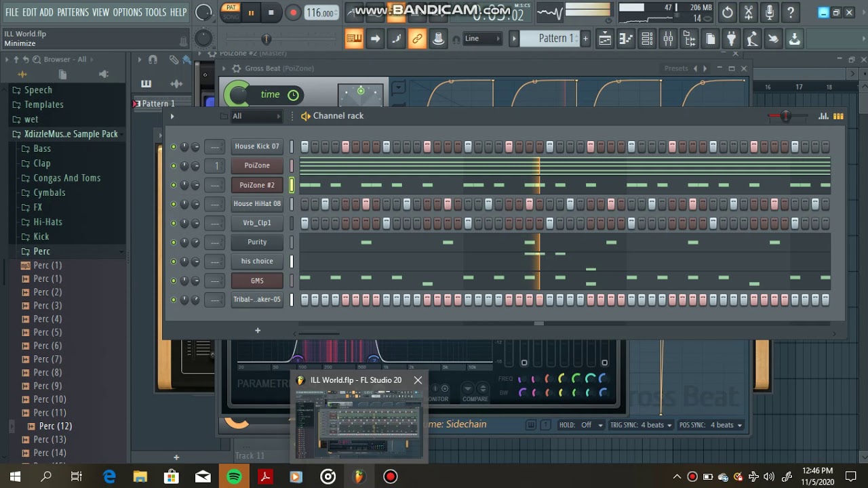
Task: Click the Windows Start button
Action: tap(15, 476)
